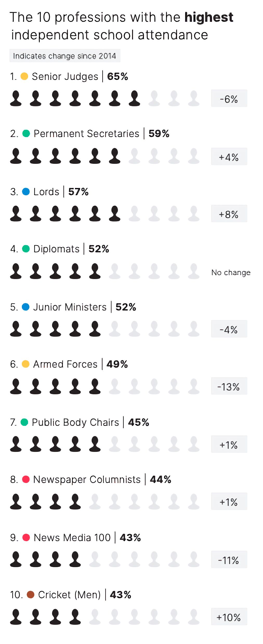Click the +10% change badge
The image size is (263, 644).
[229, 617]
